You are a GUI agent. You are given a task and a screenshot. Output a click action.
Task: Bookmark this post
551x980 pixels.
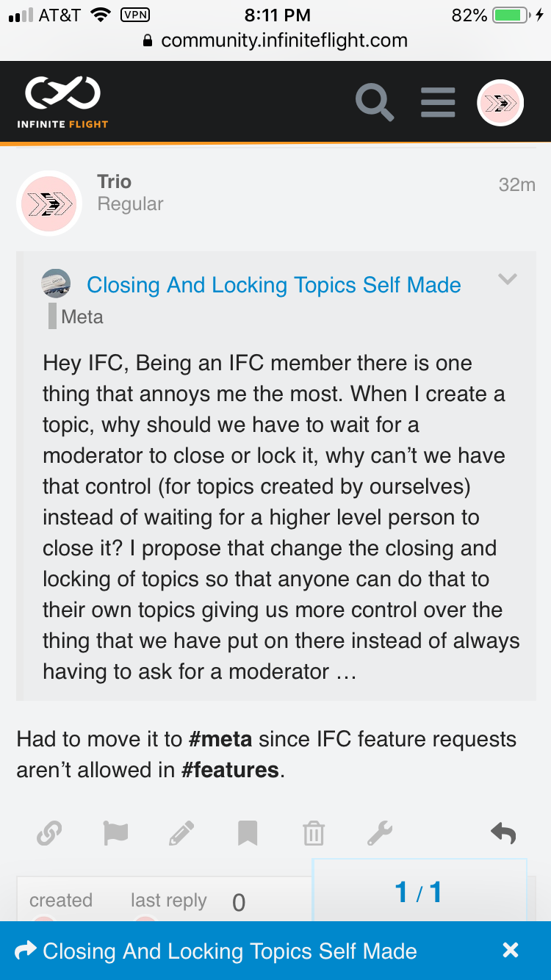coord(248,834)
